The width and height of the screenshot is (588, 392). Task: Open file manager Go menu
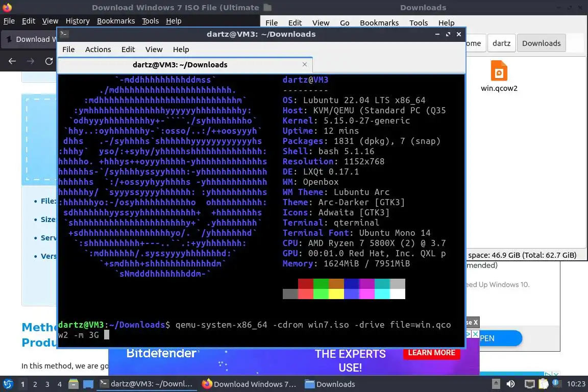tap(345, 23)
